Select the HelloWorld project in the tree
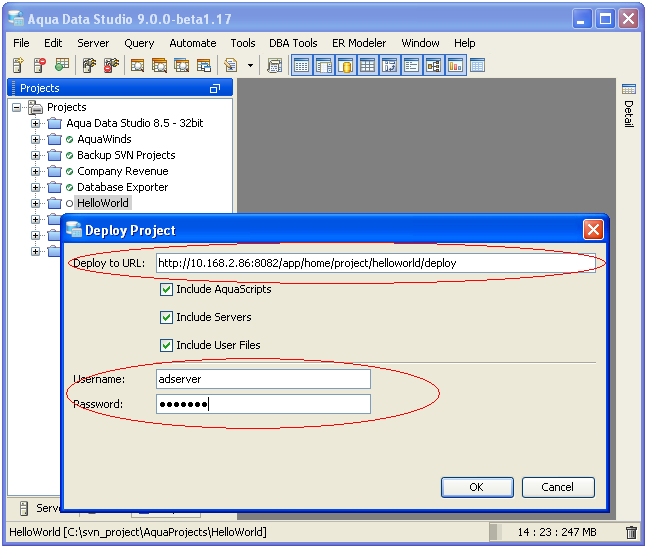 tap(103, 203)
